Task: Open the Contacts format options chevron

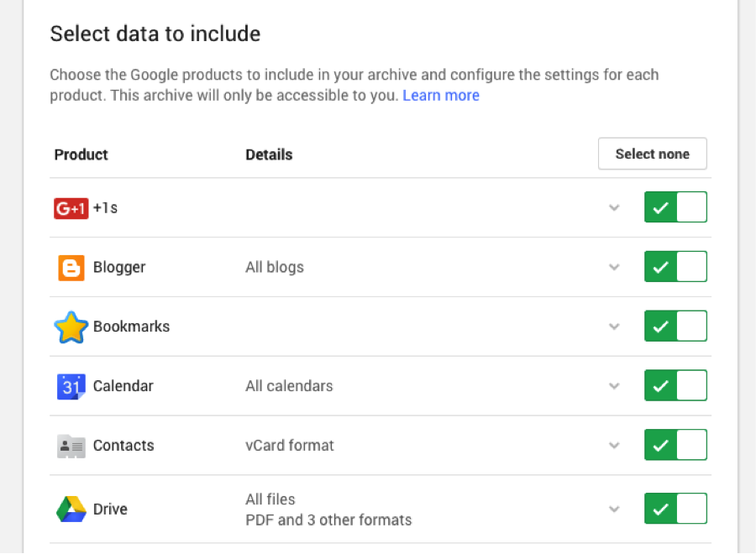Action: 614,447
